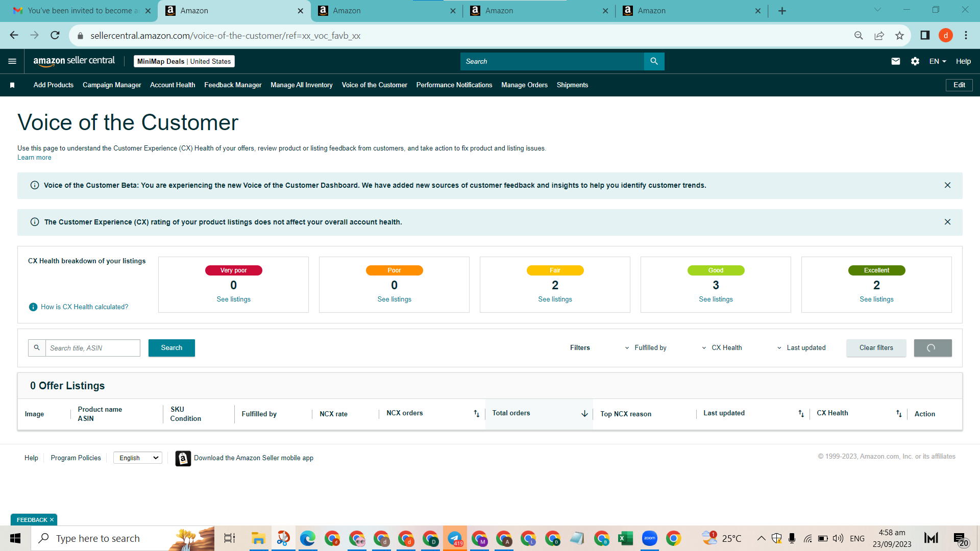Open the English footer language selector
This screenshot has width=980, height=551.
coord(138,458)
